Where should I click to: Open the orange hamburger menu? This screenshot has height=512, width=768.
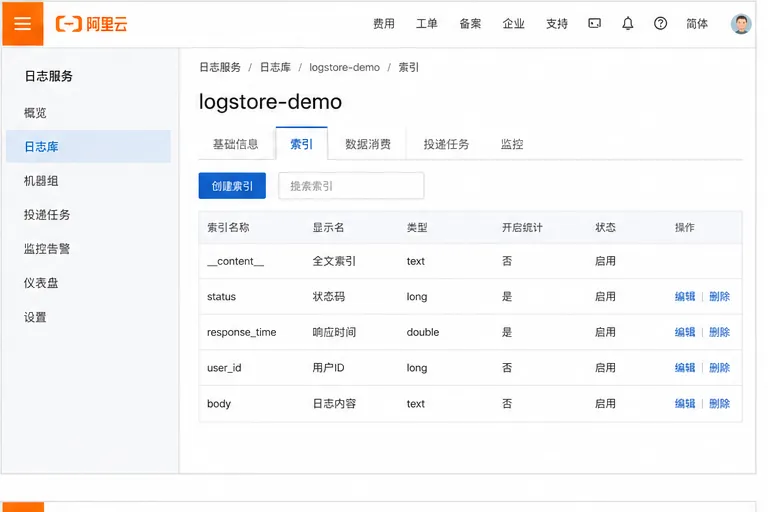[x=23, y=24]
